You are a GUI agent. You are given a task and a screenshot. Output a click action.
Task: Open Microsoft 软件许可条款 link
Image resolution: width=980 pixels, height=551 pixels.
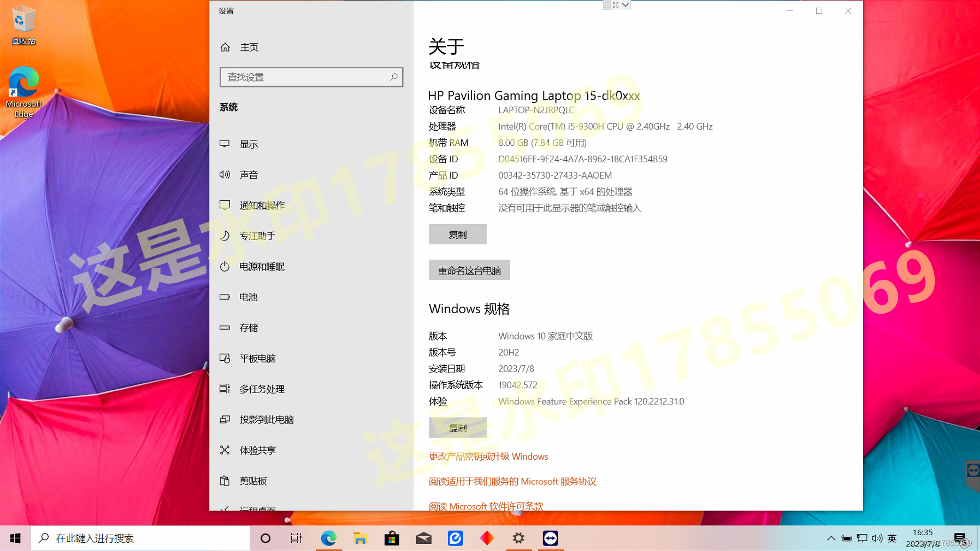pyautogui.click(x=486, y=506)
